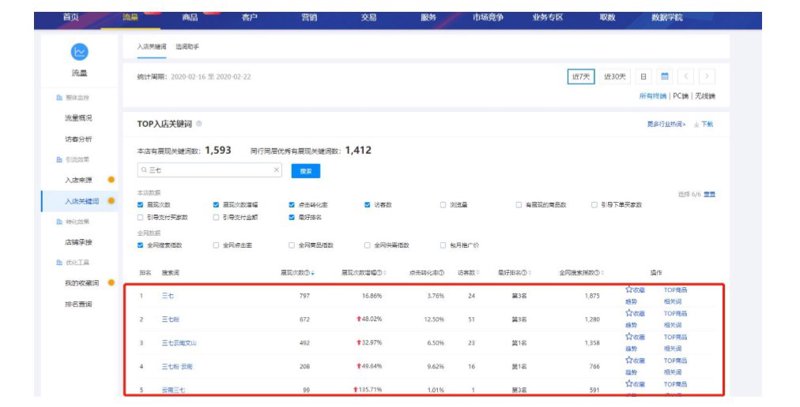Filter by PC端
The width and height of the screenshot is (800, 407).
pos(681,96)
